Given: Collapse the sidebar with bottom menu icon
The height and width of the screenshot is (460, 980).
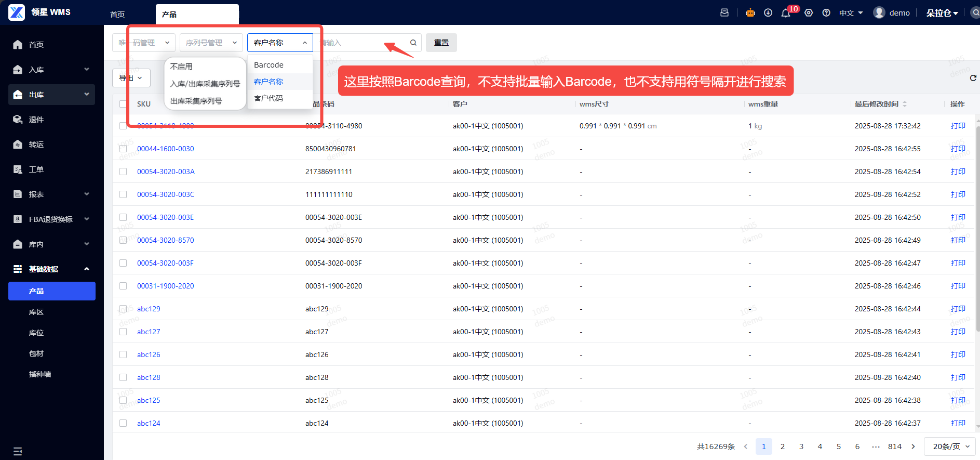Looking at the screenshot, I should point(18,451).
